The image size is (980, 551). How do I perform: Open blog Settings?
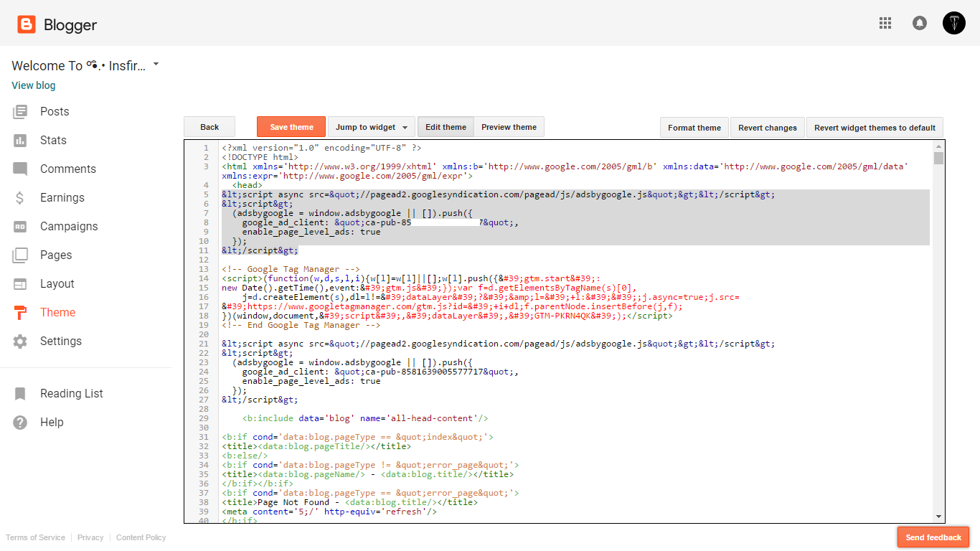click(61, 341)
